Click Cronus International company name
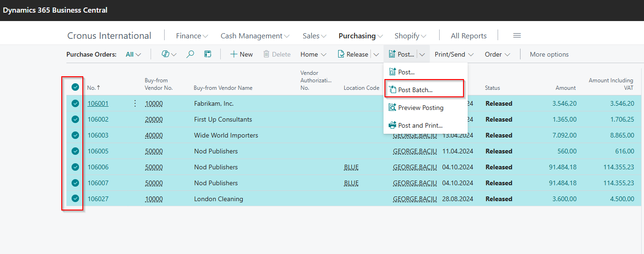Screen dimensions: 644x254 point(109,36)
